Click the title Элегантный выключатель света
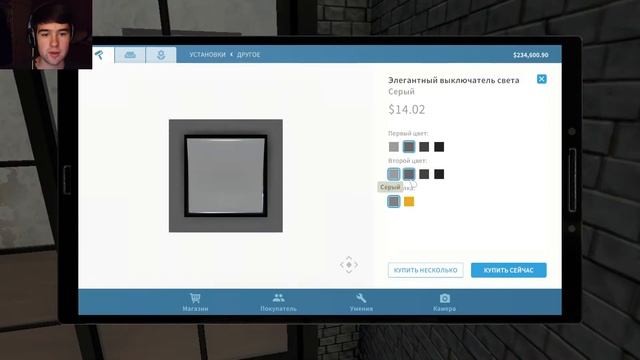 click(x=453, y=80)
